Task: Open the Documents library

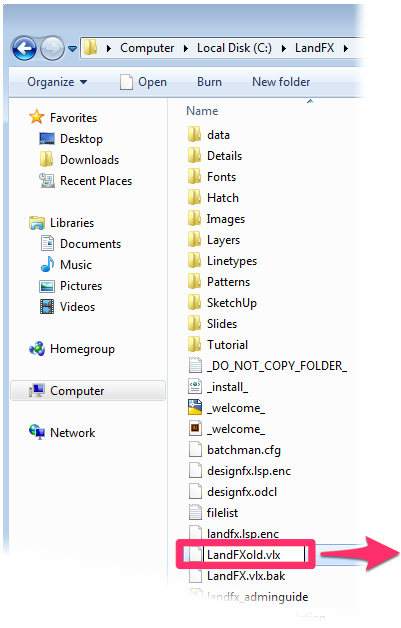Action: (x=91, y=244)
